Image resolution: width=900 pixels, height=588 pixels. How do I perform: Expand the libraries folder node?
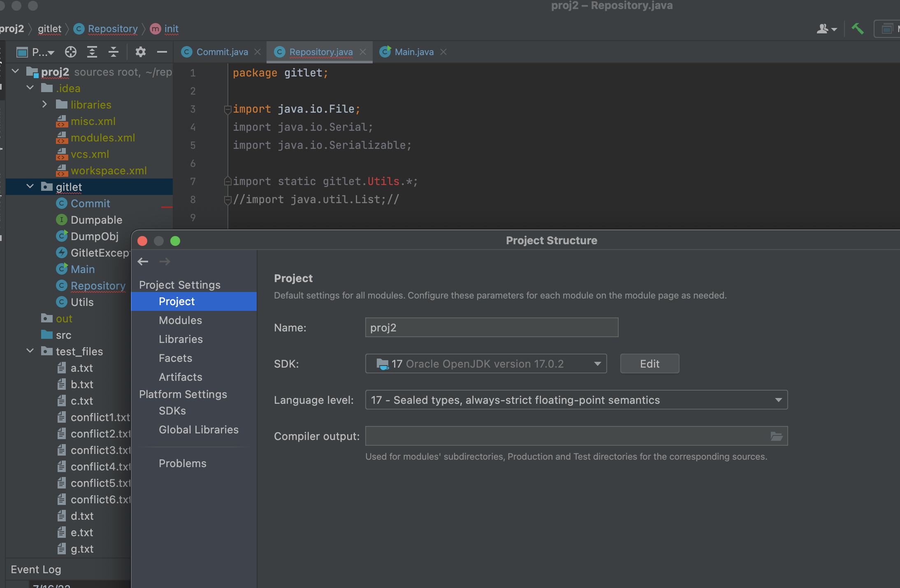tap(44, 104)
